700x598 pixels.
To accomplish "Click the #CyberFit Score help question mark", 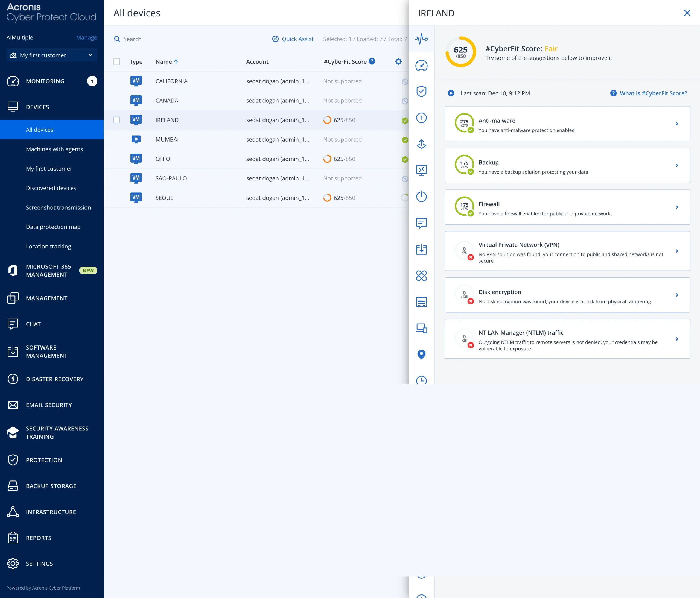I will pyautogui.click(x=372, y=61).
